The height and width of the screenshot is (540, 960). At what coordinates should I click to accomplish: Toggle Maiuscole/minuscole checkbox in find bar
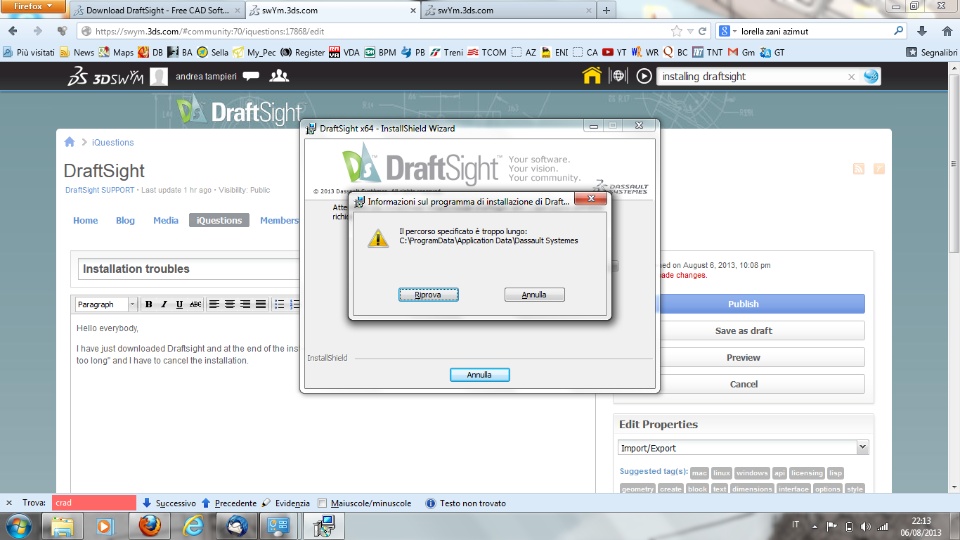tap(323, 503)
